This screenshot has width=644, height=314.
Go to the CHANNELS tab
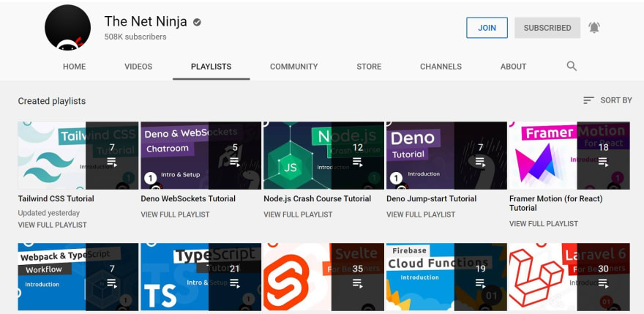[441, 67]
